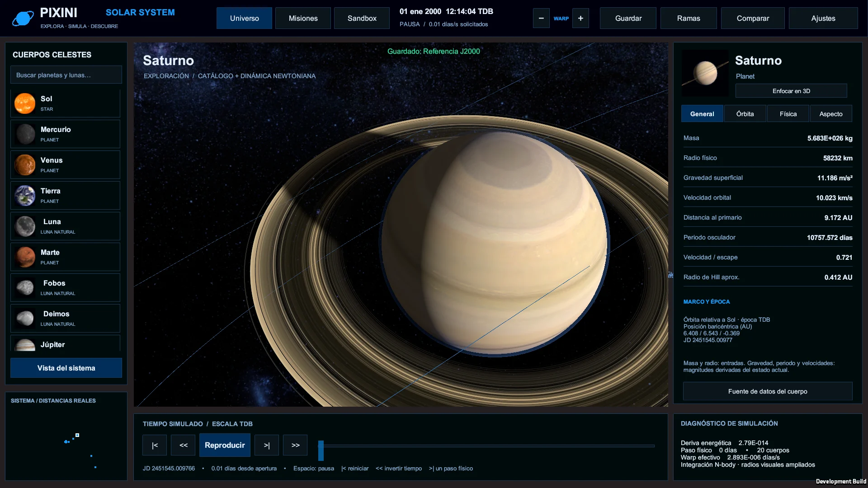This screenshot has height=488, width=868.
Task: Select the Sol star thumbnail
Action: pos(25,103)
